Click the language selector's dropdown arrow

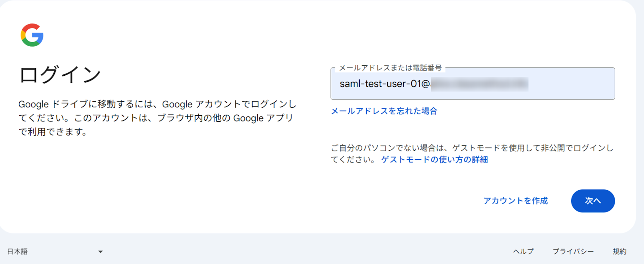coord(100,251)
